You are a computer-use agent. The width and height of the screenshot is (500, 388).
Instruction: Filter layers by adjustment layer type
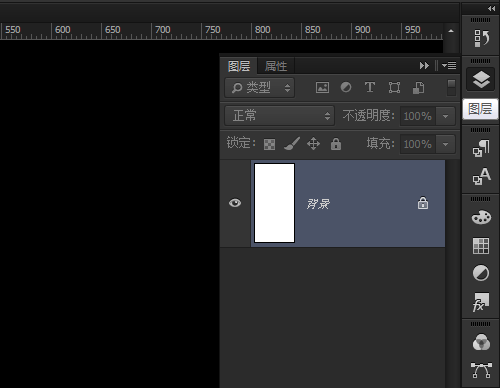[x=346, y=87]
